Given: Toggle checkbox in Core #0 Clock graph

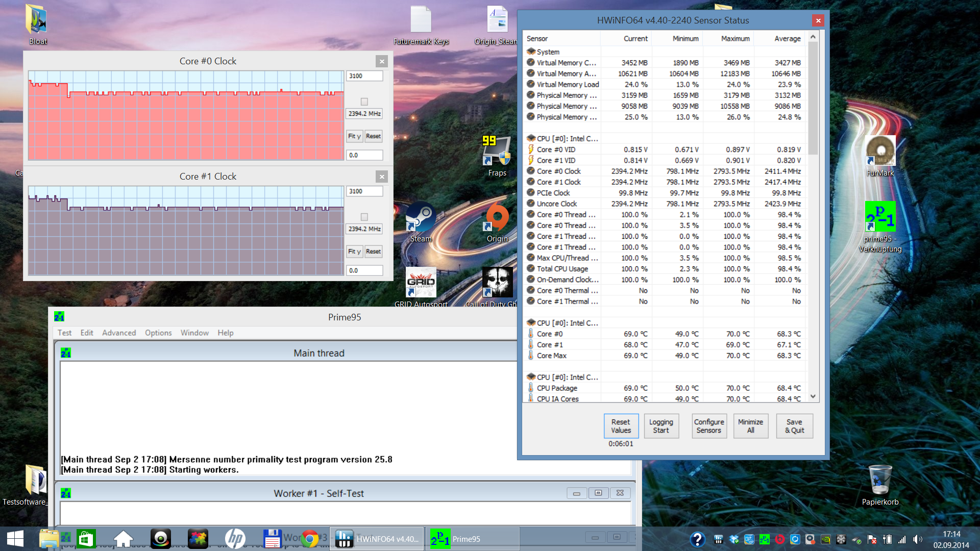Looking at the screenshot, I should (364, 102).
